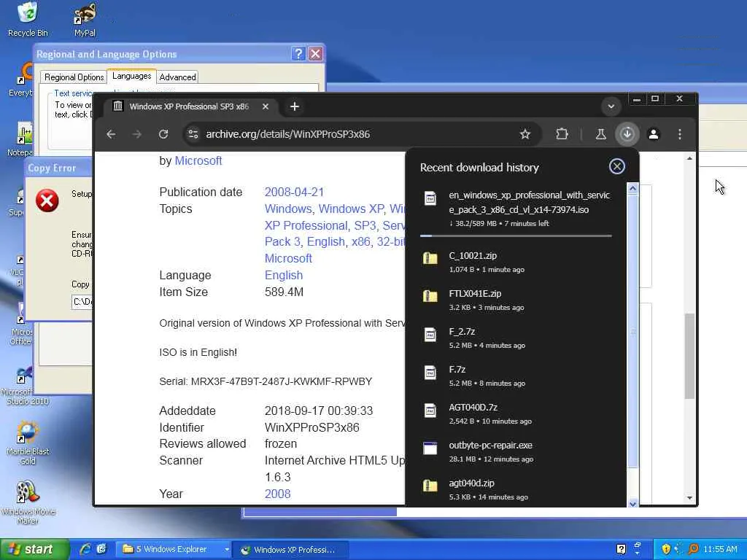Image resolution: width=747 pixels, height=560 pixels.
Task: Click page scrollbar down arrow
Action: pyautogui.click(x=690, y=498)
